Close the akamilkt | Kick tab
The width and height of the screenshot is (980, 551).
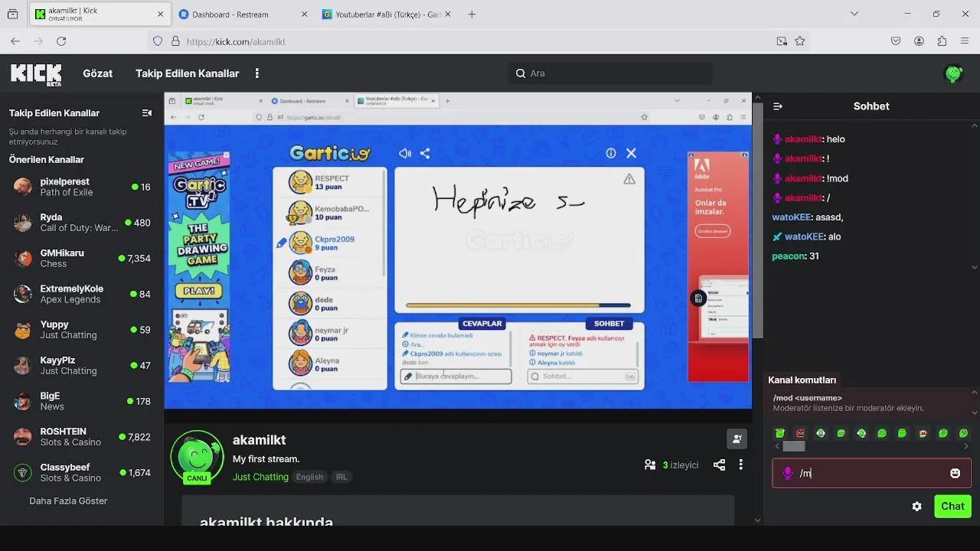click(x=160, y=14)
